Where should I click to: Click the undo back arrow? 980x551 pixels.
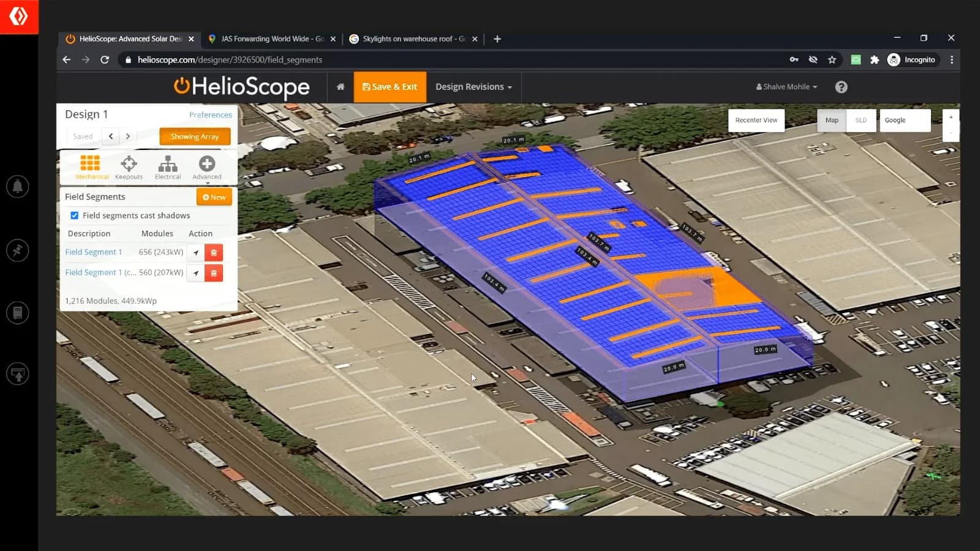click(x=111, y=136)
